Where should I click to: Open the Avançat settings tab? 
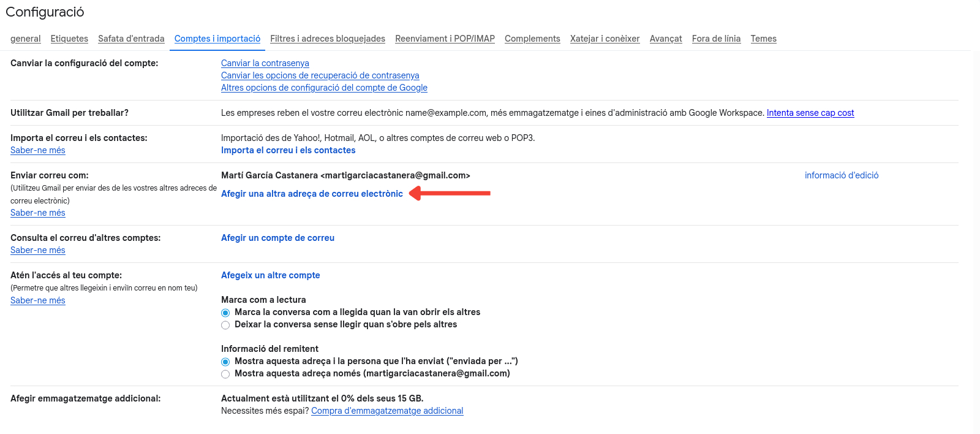pyautogui.click(x=665, y=39)
